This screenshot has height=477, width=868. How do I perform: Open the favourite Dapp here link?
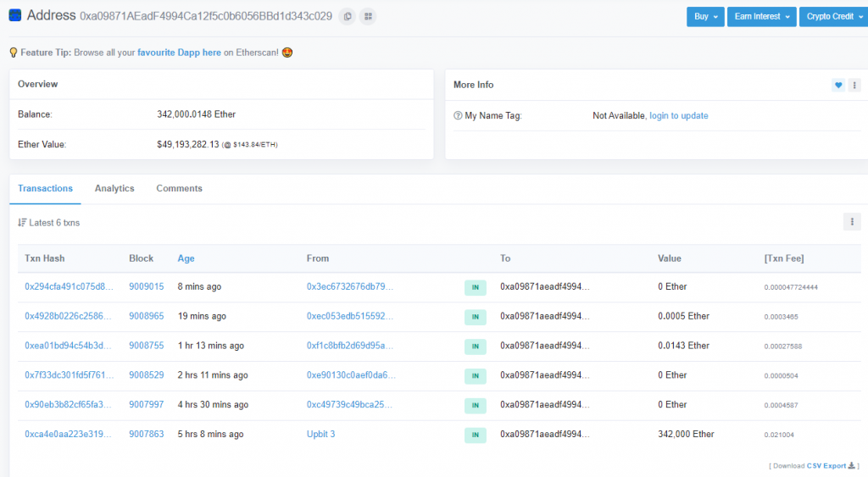pos(179,53)
